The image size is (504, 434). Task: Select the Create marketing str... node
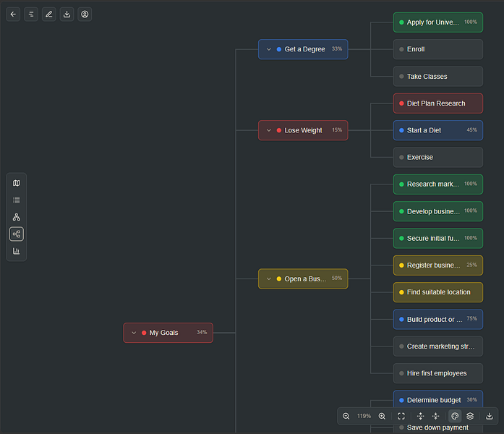[x=437, y=346]
